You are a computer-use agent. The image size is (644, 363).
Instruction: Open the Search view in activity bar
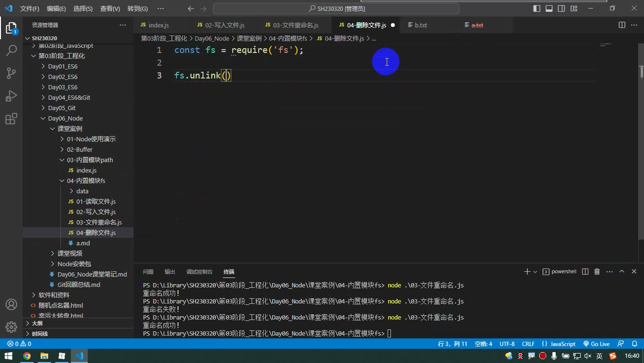pyautogui.click(x=11, y=50)
